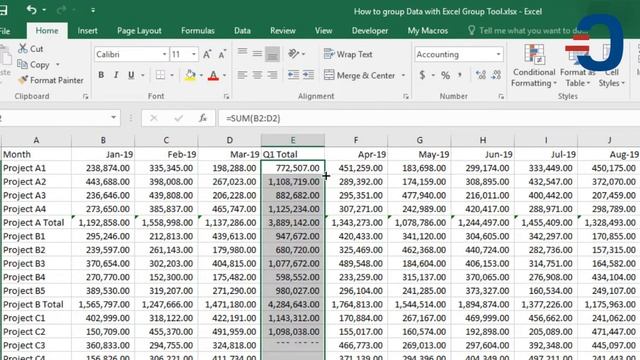Click the Undo arrow icon

click(x=31, y=9)
